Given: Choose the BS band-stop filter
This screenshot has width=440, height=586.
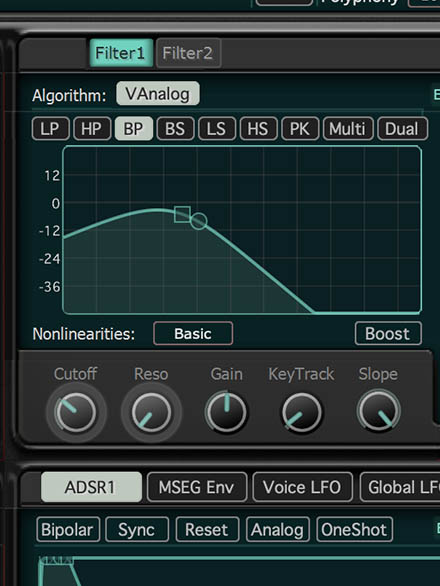Looking at the screenshot, I should (175, 129).
